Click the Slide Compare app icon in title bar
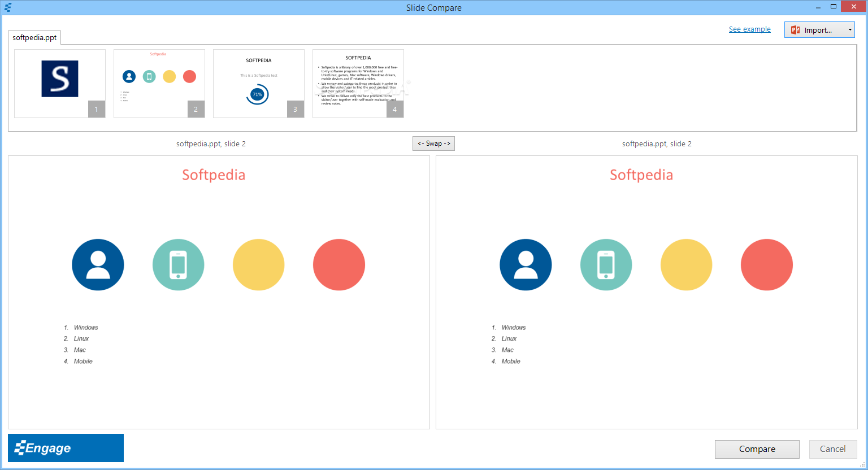This screenshot has height=470, width=868. pyautogui.click(x=7, y=7)
